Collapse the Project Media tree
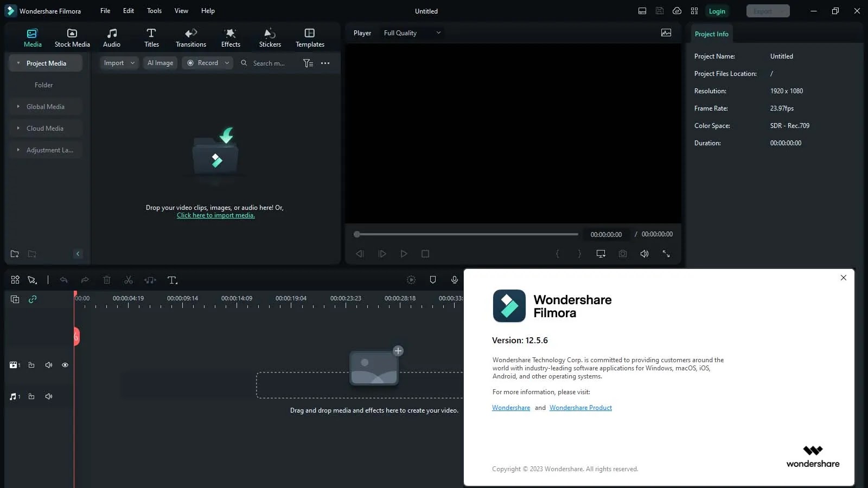868x488 pixels. [18, 63]
